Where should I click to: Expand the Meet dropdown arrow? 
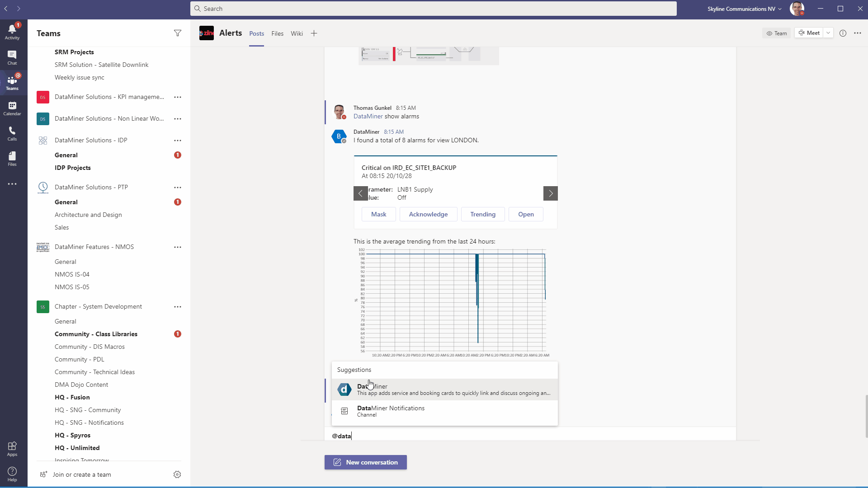point(828,33)
